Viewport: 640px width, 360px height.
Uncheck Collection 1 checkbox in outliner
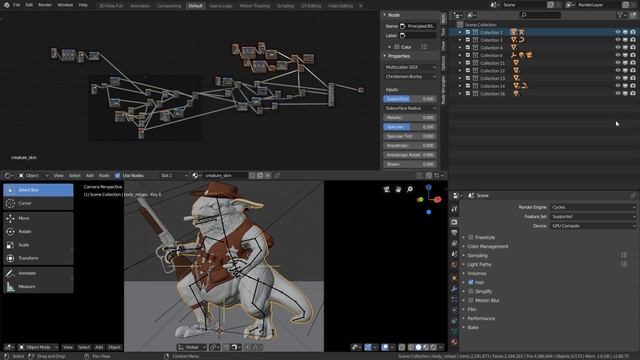(468, 32)
